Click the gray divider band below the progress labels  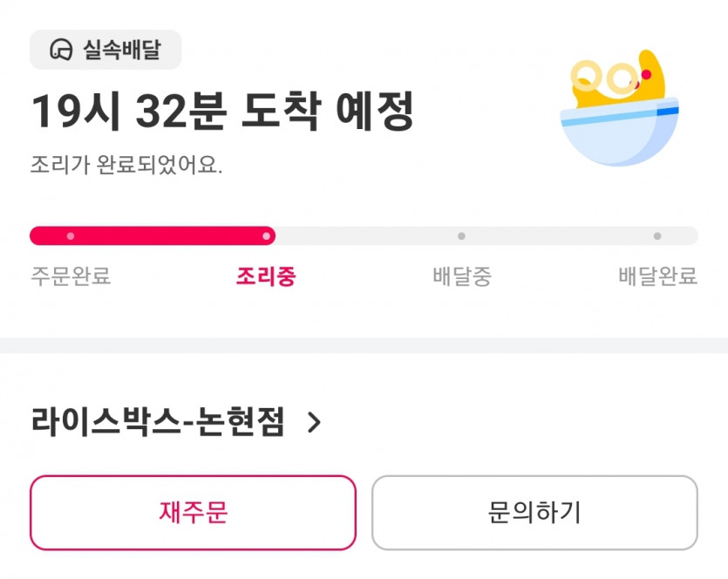[x=364, y=345]
